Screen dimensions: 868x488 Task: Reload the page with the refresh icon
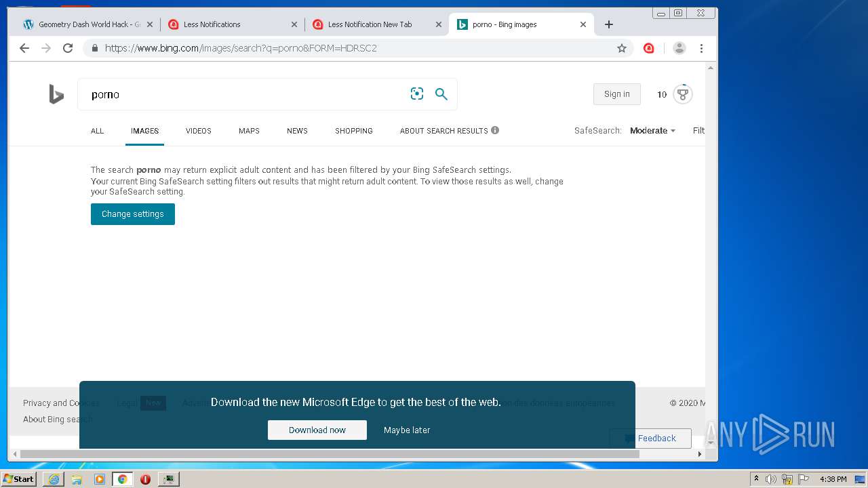[68, 48]
